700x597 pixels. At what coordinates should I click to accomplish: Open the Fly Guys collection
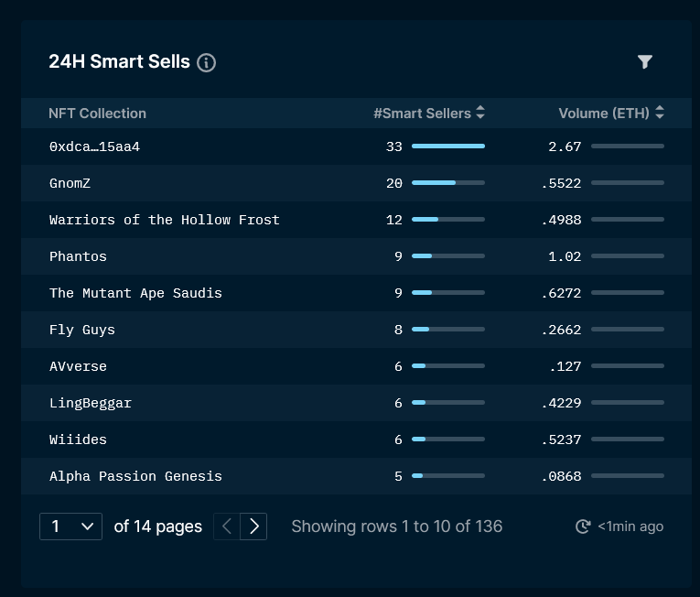[x=82, y=330]
